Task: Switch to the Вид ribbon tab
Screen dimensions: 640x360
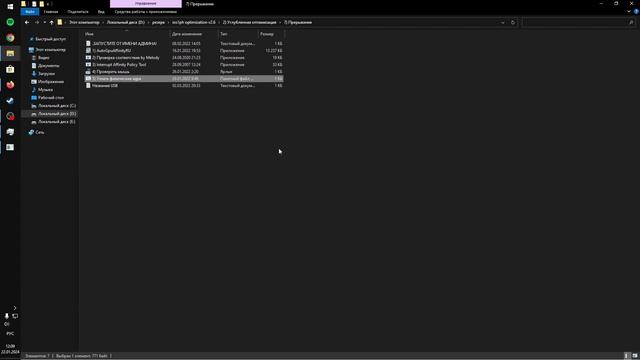Action: click(x=101, y=12)
